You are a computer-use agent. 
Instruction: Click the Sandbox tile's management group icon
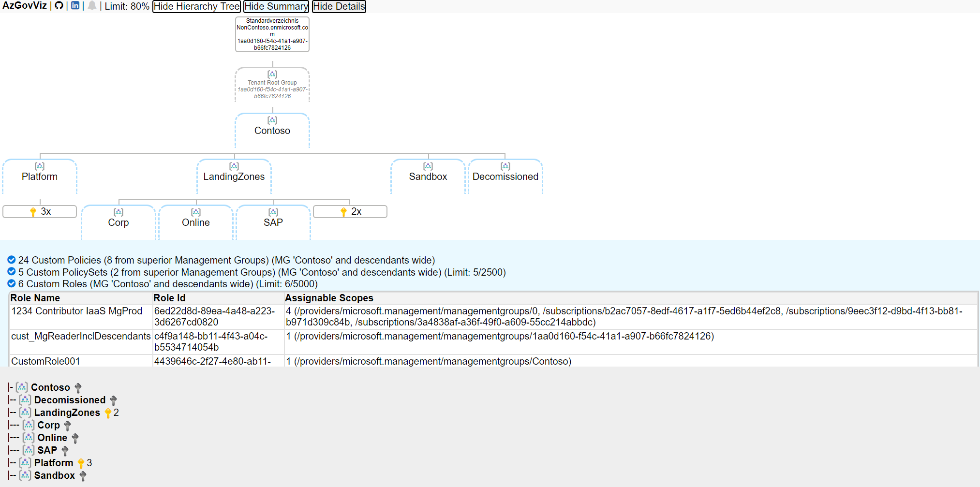[428, 166]
